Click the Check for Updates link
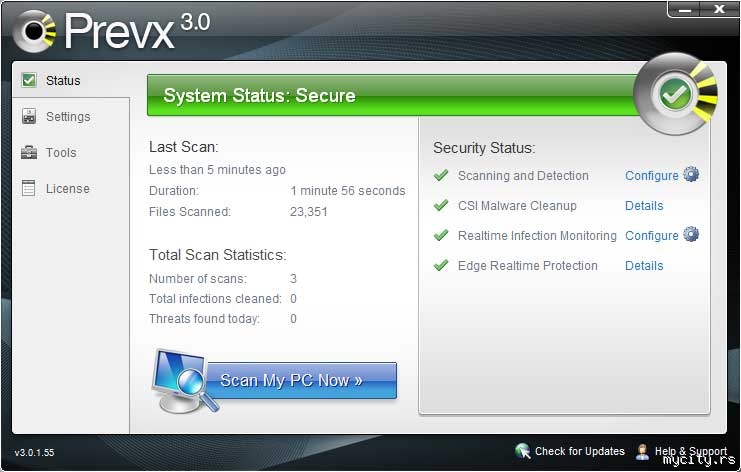Viewport: 741px width, 472px height. pos(579,452)
